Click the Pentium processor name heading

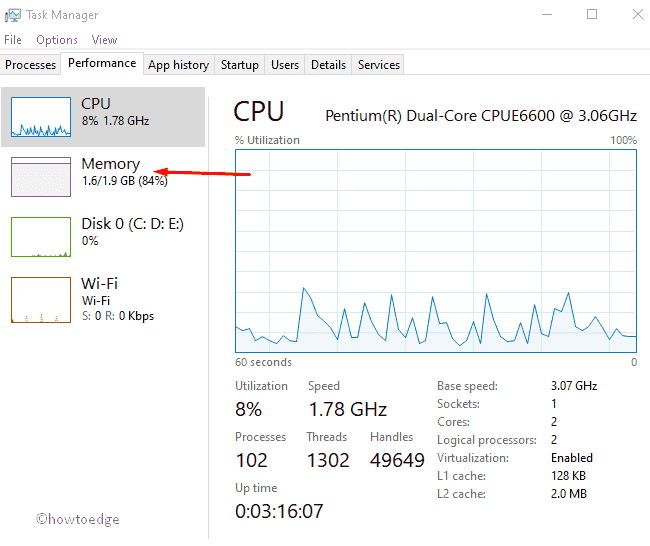pos(481,115)
